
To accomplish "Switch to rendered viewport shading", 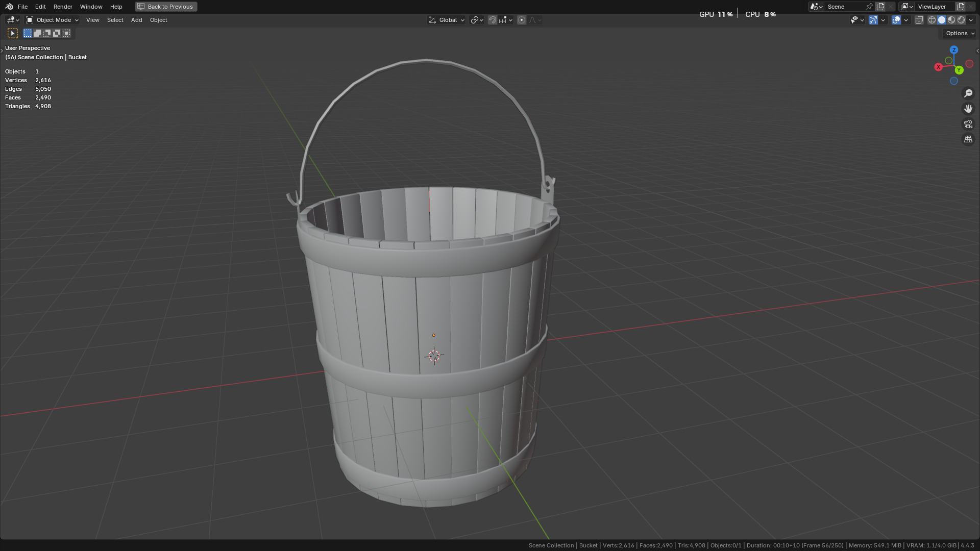I will 961,20.
